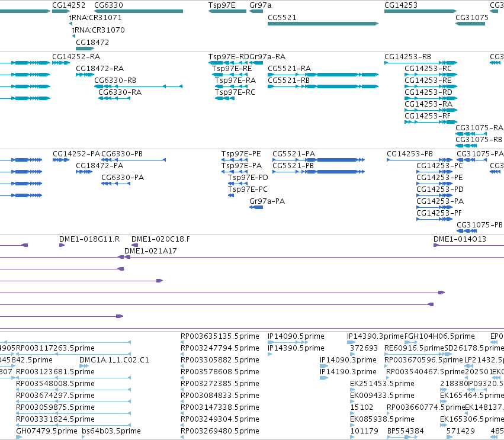This screenshot has width=504, height=440.
Task: Select transcript CG5521-RA label
Action: pos(289,69)
